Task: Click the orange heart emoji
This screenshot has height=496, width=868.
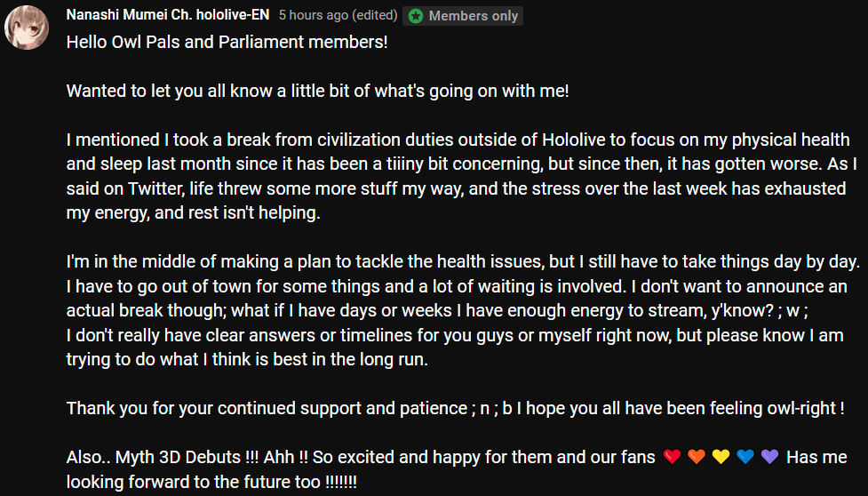Action: click(697, 457)
